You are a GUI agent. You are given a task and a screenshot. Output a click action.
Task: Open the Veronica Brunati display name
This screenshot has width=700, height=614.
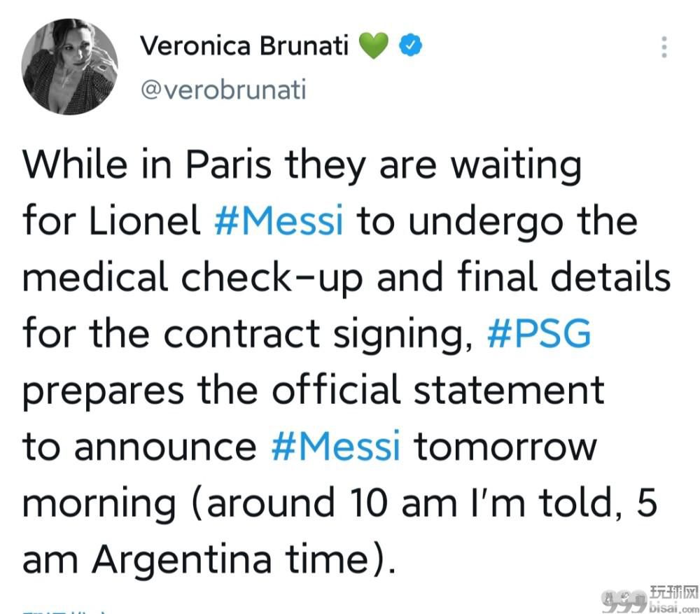coord(244,46)
